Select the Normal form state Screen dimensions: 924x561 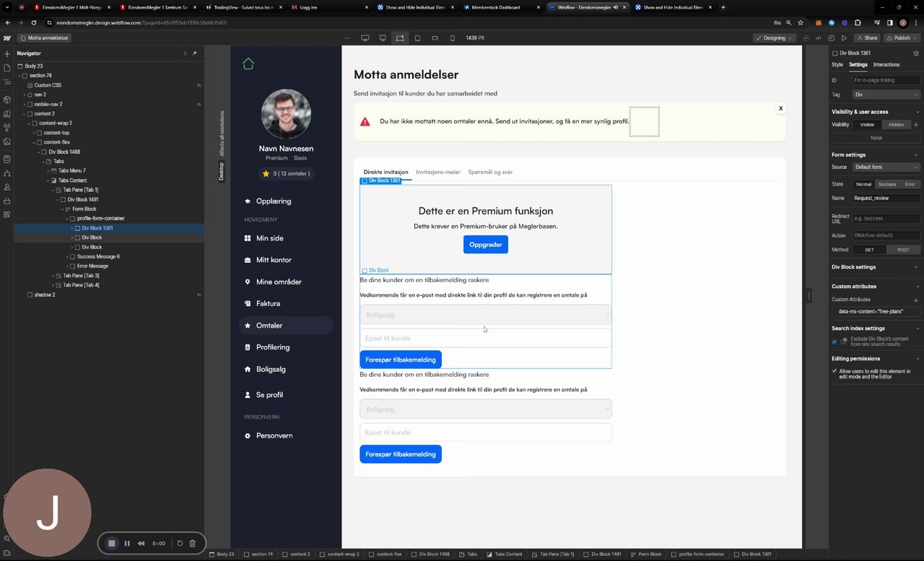coord(863,184)
